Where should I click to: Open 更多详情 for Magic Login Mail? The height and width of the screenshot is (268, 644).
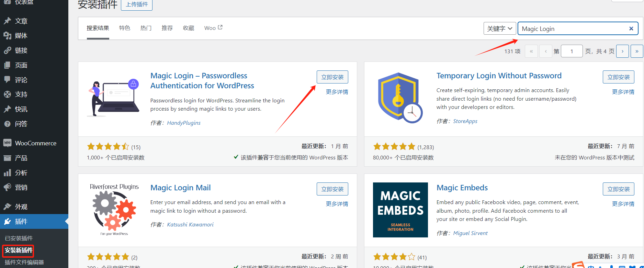[x=337, y=204]
